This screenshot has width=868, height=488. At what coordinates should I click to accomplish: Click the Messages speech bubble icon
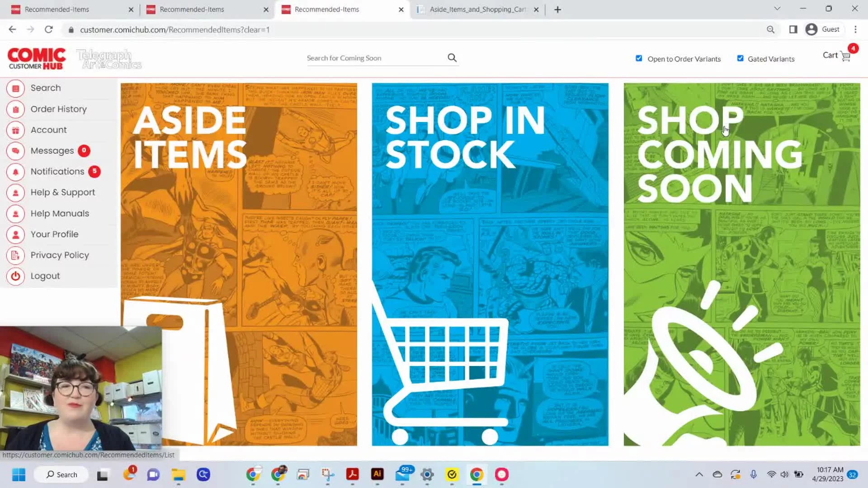coord(15,151)
